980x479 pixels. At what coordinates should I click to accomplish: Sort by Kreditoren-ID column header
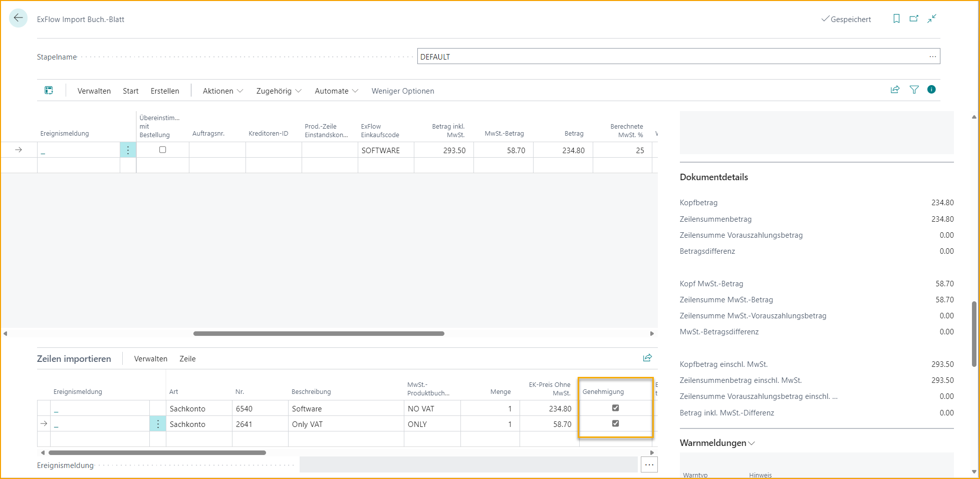tap(269, 134)
